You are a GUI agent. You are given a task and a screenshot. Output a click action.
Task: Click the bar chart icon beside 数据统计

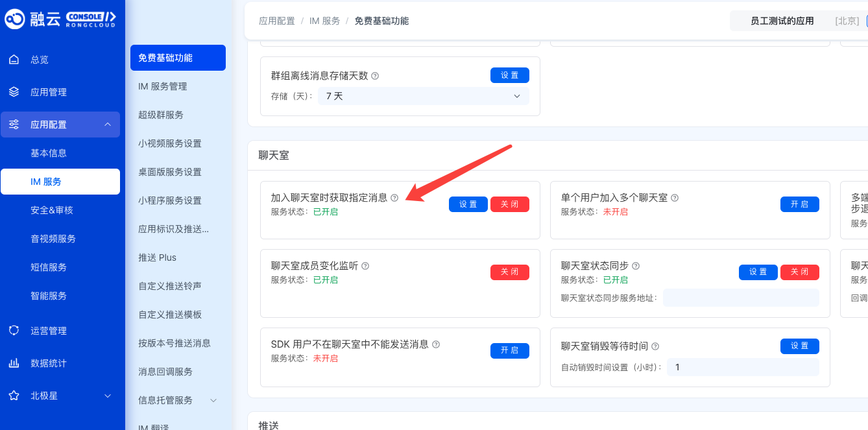click(14, 363)
